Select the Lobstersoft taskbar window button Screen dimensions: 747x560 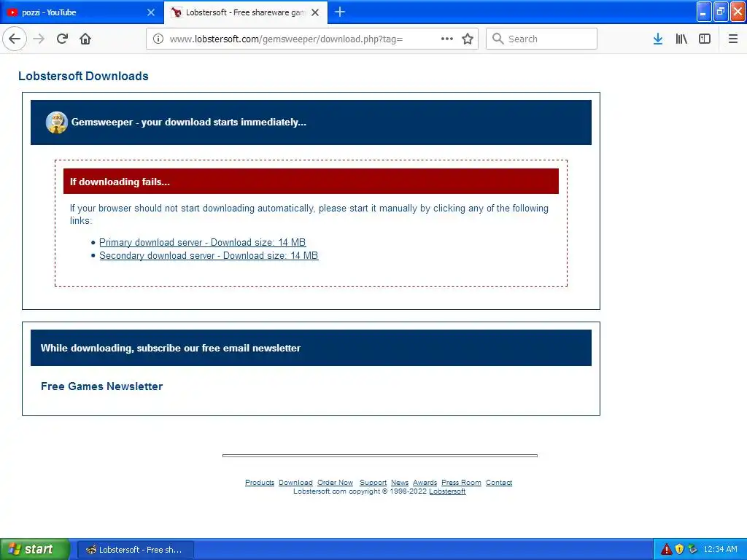[135, 550]
